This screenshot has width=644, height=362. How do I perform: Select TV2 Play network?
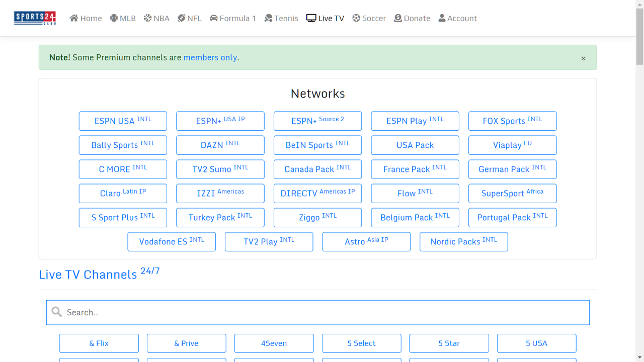(x=269, y=242)
